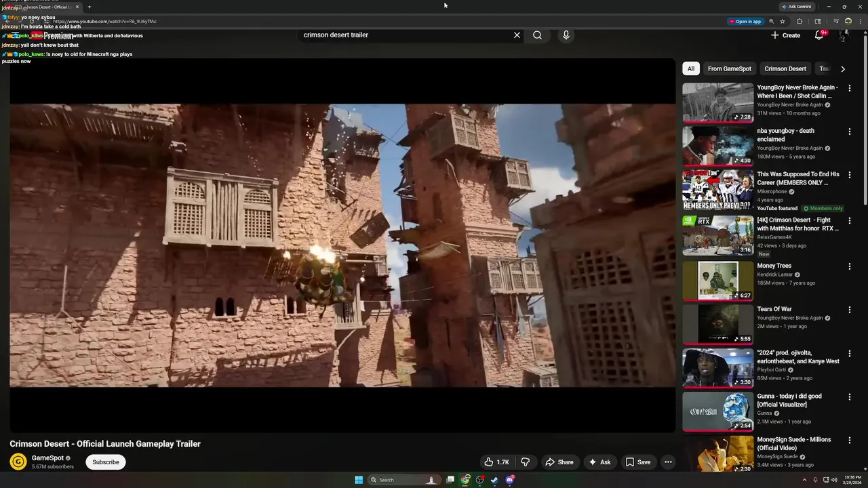Viewport: 868px width, 488px height.
Task: Open the '2024' prod. ojivolta video
Action: (x=798, y=357)
